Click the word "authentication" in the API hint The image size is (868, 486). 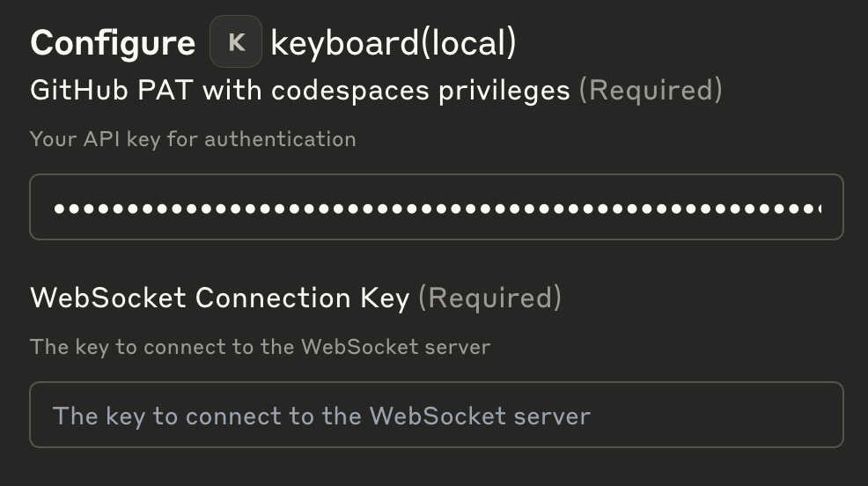280,139
